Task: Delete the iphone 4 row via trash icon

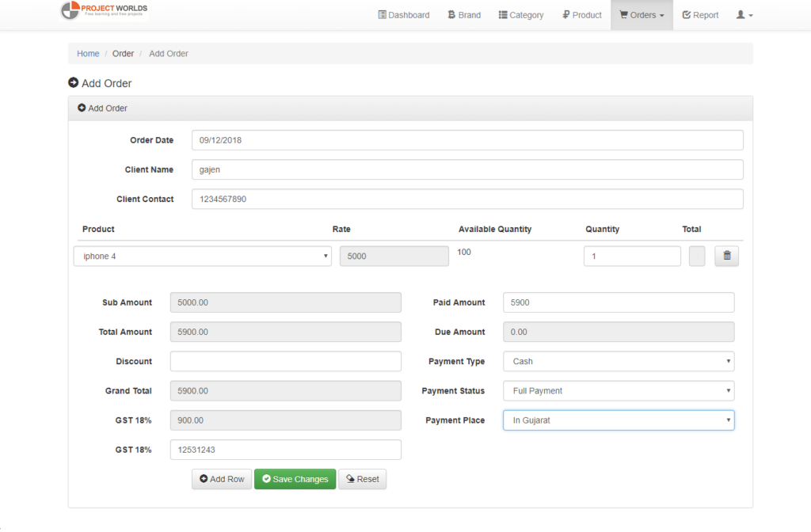Action: click(x=726, y=256)
